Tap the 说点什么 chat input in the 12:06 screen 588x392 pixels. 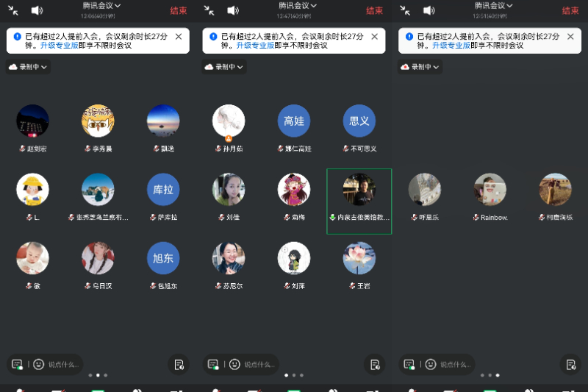tap(63, 364)
